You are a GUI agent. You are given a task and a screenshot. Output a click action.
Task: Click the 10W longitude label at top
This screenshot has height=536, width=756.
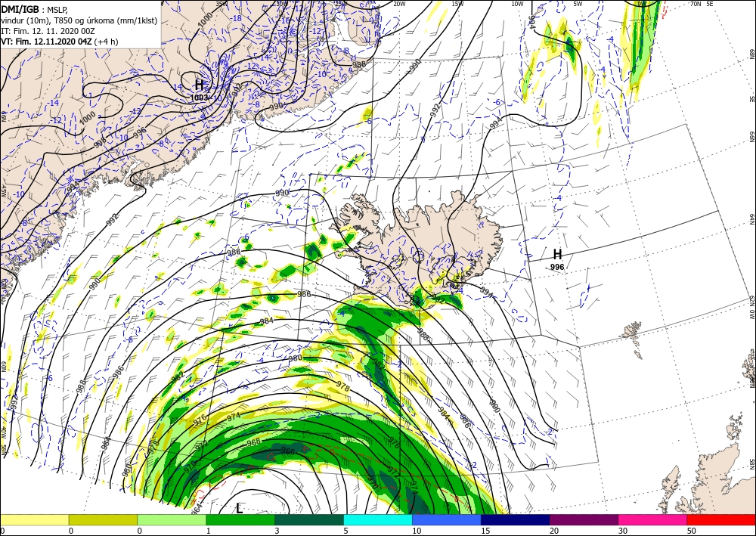(517, 4)
